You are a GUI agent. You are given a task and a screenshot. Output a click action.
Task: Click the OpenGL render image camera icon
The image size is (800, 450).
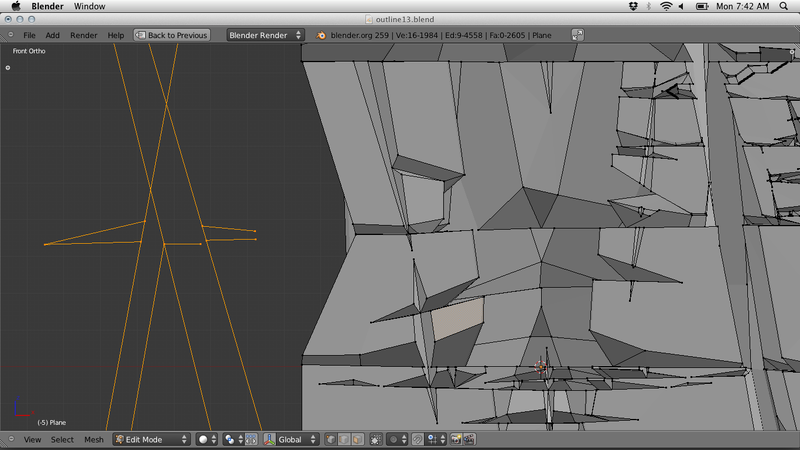pos(456,439)
